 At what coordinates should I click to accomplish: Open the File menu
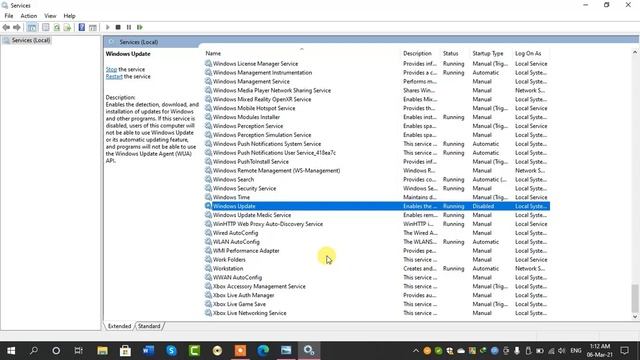click(9, 16)
